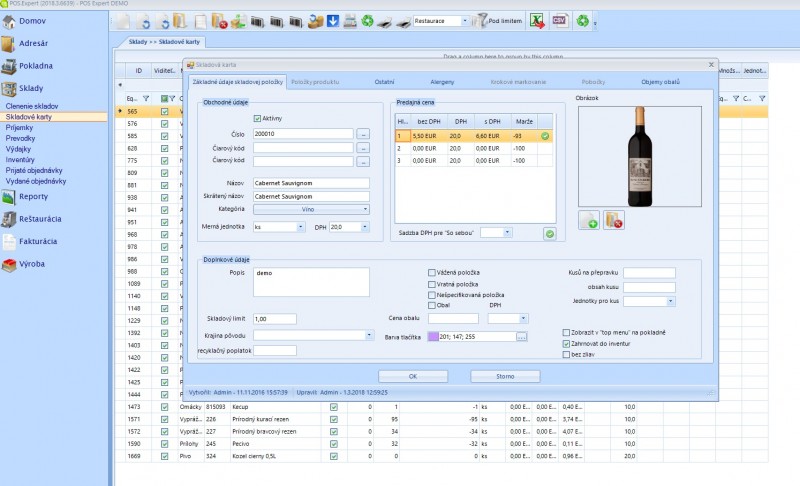Image resolution: width=800 pixels, height=486 pixels.
Task: Toggle the Aktívny checkbox
Action: [x=258, y=118]
